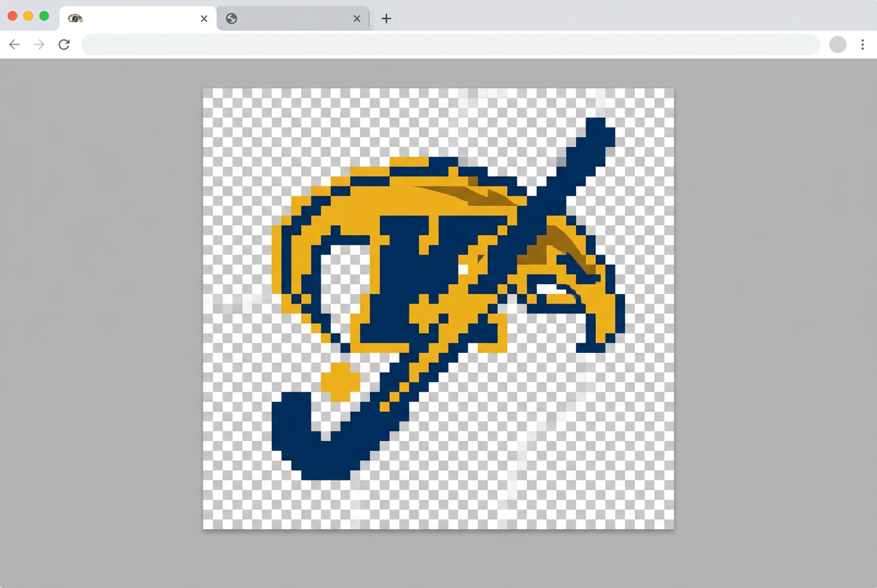The image size is (877, 588).
Task: Close the second tab with the globe icon
Action: click(x=357, y=19)
